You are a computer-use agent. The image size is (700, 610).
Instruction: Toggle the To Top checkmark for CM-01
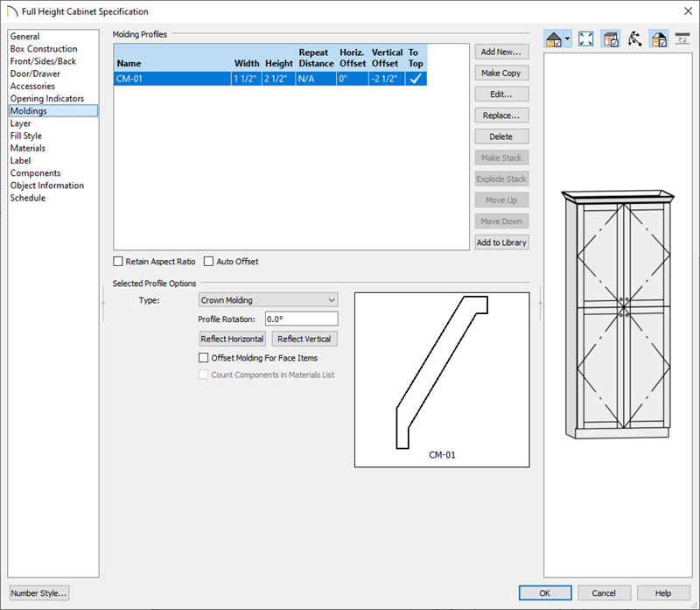416,78
